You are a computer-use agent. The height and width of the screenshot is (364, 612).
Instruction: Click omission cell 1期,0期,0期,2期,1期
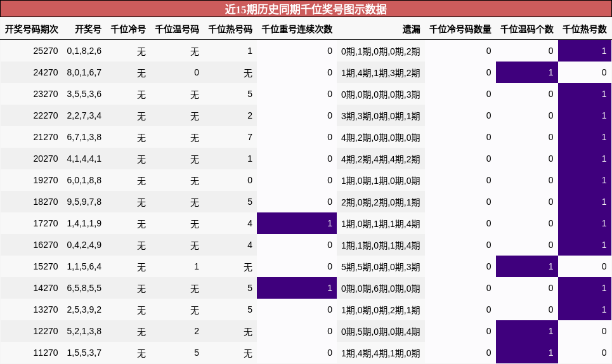pyautogui.click(x=381, y=310)
